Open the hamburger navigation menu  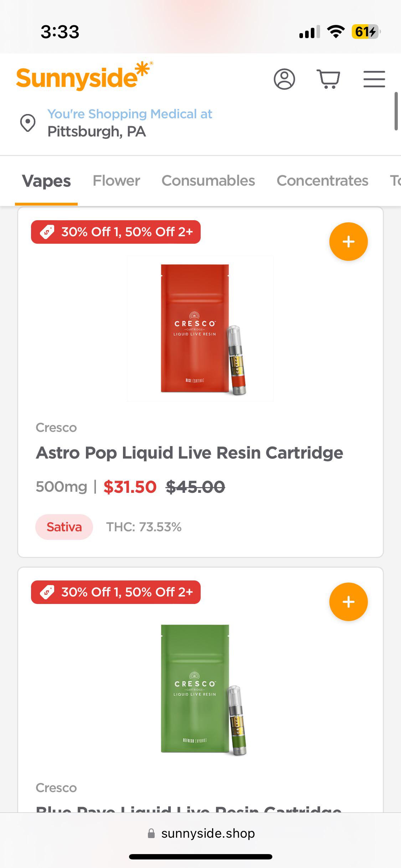coord(374,79)
